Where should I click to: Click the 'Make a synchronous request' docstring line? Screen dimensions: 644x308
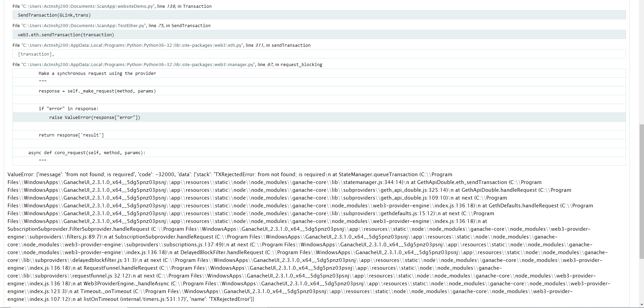(319, 73)
